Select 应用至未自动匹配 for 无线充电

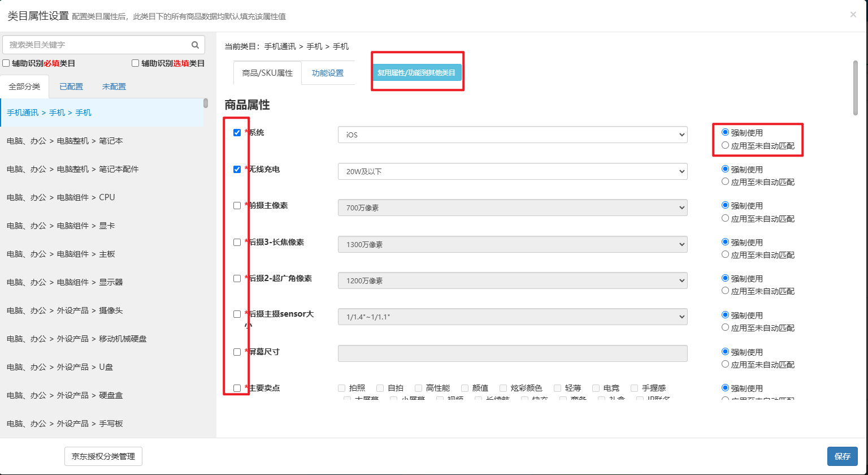[x=726, y=182]
